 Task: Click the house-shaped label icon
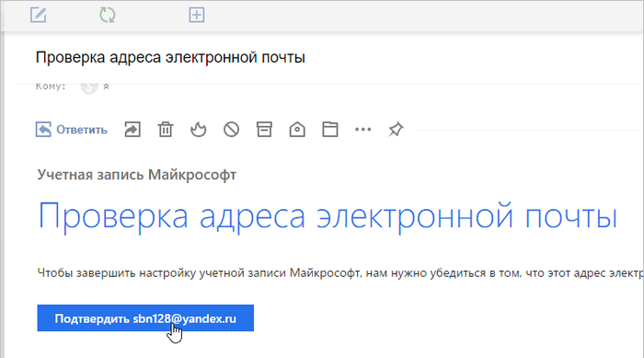point(297,130)
